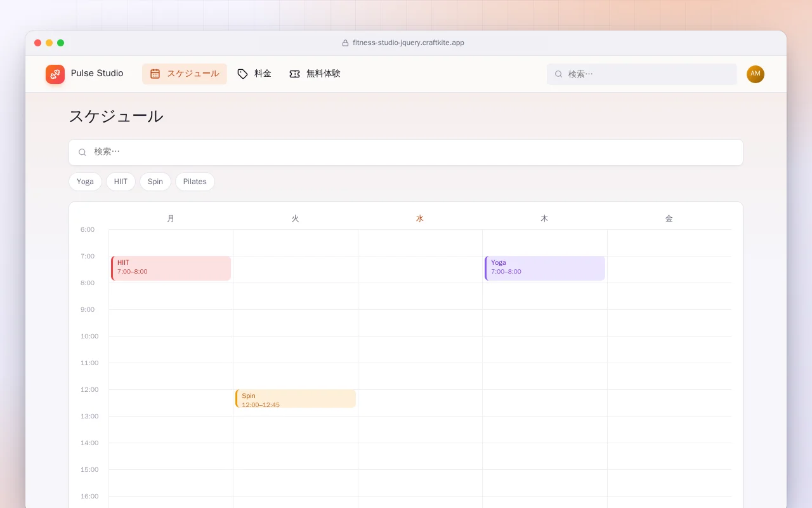This screenshot has width=812, height=508.
Task: Click the 13:00 time label
Action: pyautogui.click(x=89, y=417)
